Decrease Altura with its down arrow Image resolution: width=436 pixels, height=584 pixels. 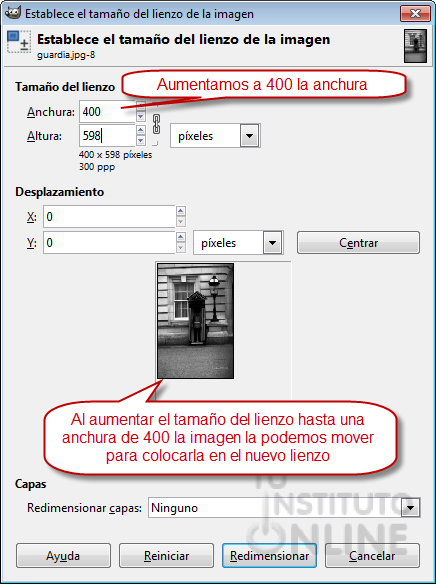[140, 140]
